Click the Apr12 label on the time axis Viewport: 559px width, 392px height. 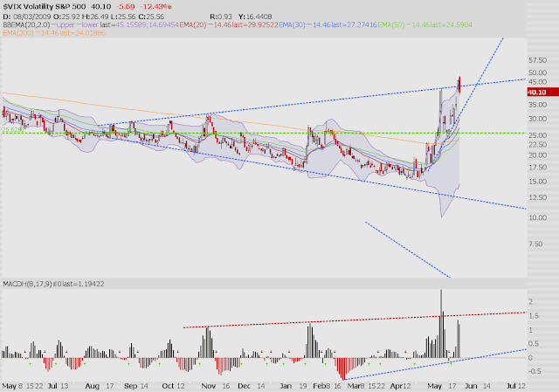pos(400,386)
